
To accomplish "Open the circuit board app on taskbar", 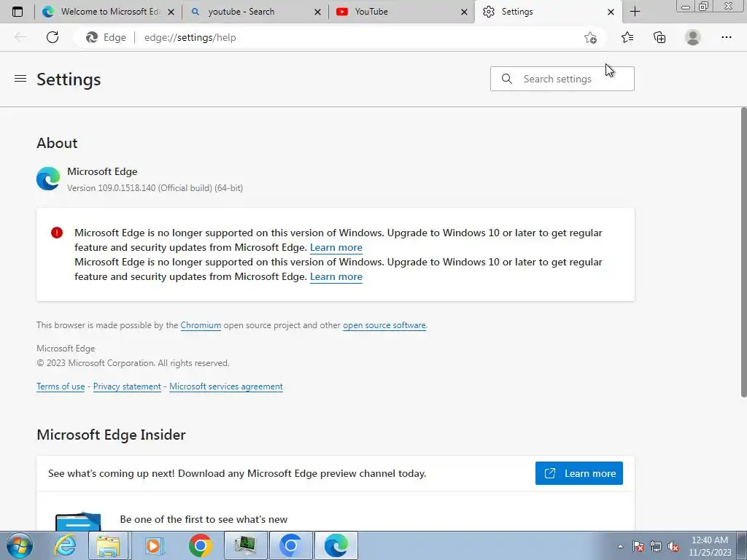I will click(x=245, y=545).
